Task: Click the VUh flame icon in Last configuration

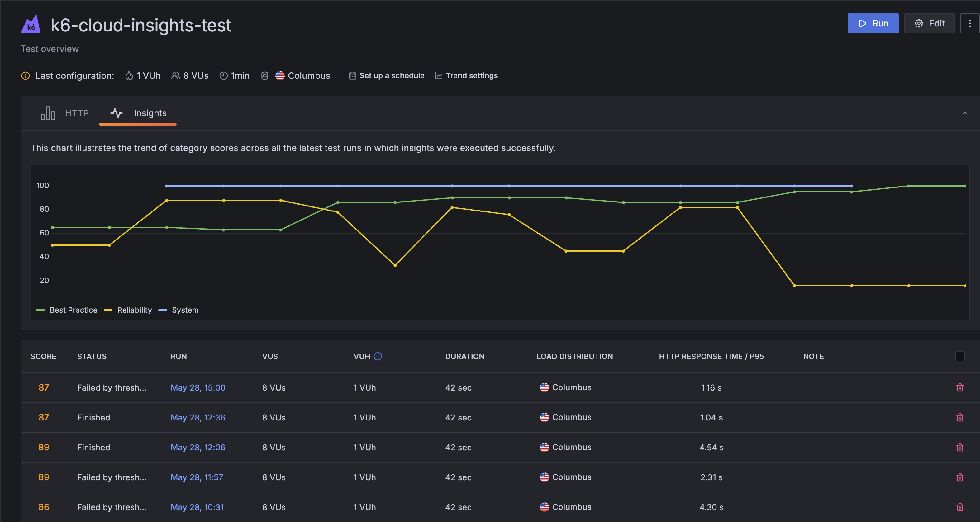Action: pos(129,75)
